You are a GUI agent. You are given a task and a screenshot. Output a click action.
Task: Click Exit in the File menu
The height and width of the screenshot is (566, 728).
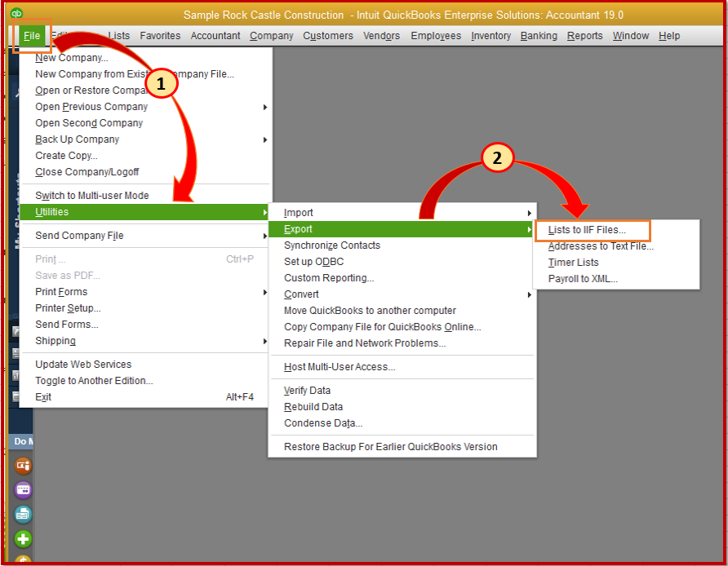coord(43,397)
